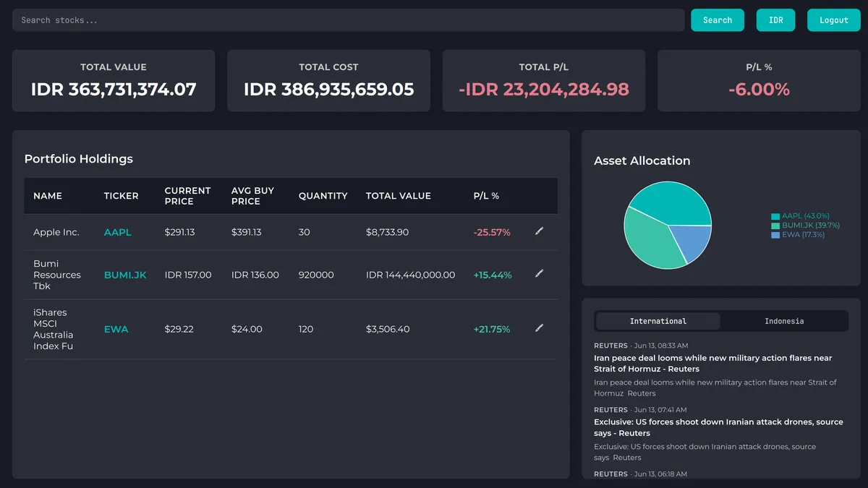Click the NAME column header
The image size is (868, 488).
click(x=48, y=196)
